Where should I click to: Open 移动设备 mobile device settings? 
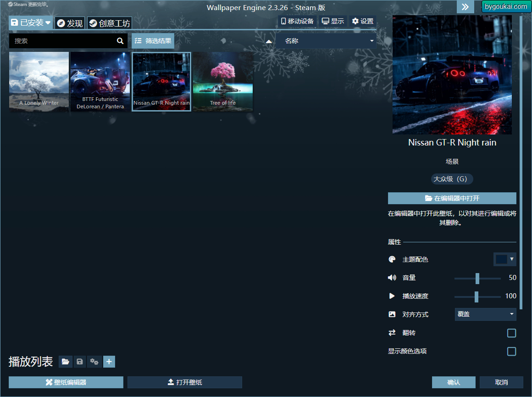click(x=297, y=21)
